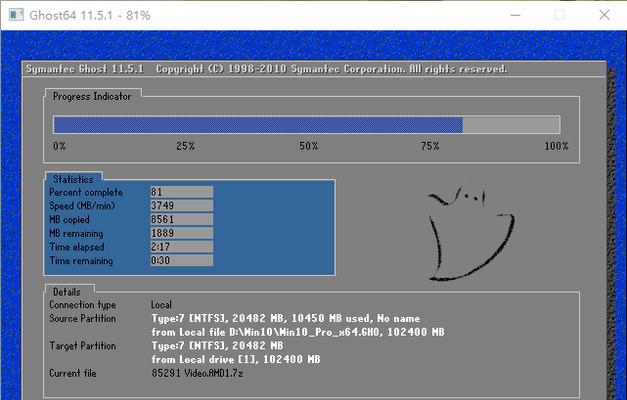Click the Target Partition label

point(82,346)
